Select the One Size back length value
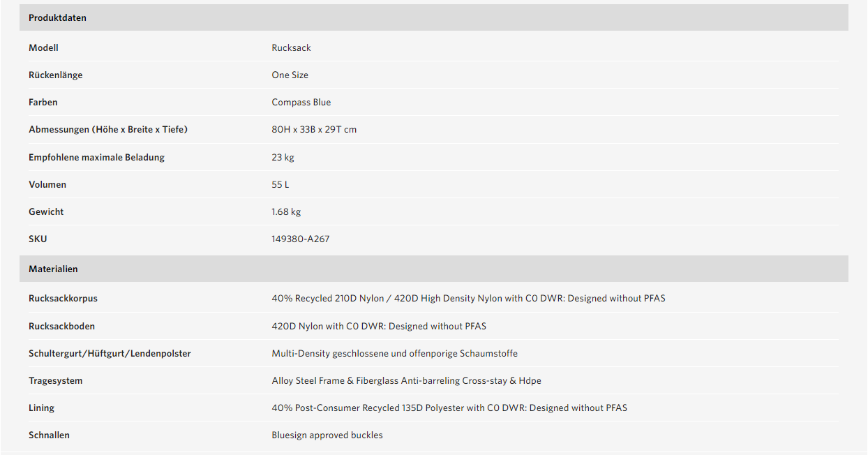 (290, 75)
